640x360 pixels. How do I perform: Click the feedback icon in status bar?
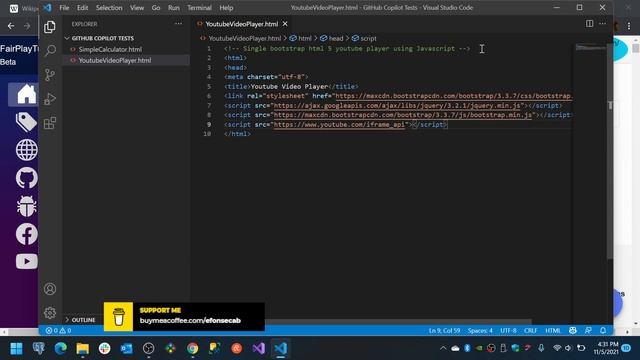click(x=588, y=331)
